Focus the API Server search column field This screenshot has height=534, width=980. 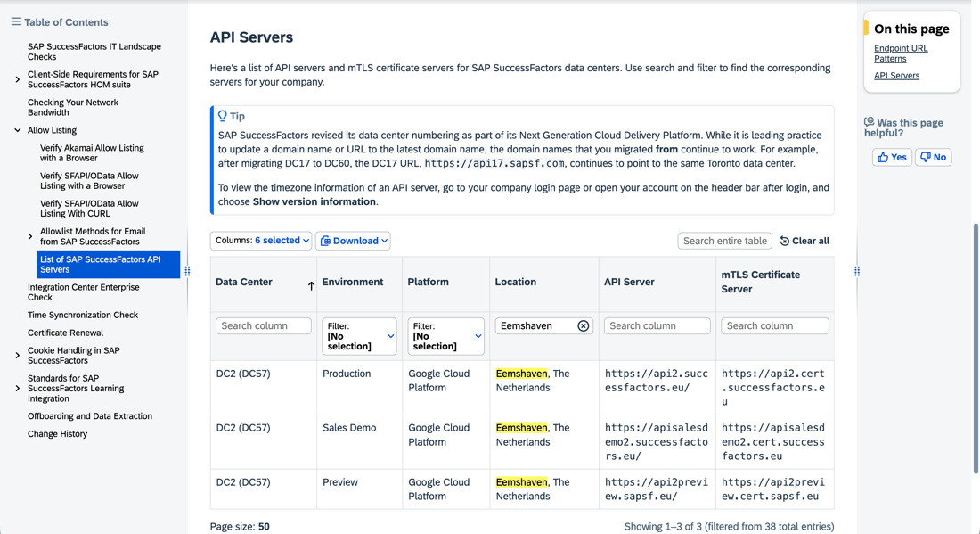(657, 325)
